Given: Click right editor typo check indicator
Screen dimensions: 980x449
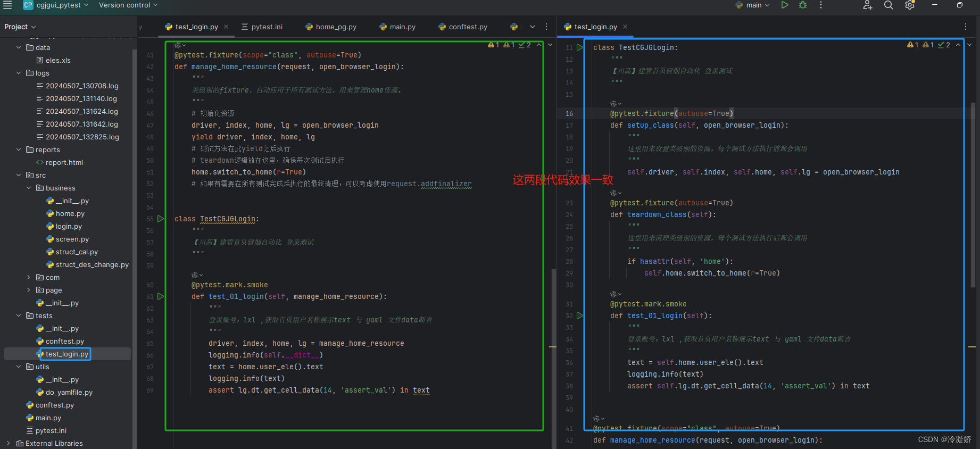Looking at the screenshot, I should coord(944,45).
